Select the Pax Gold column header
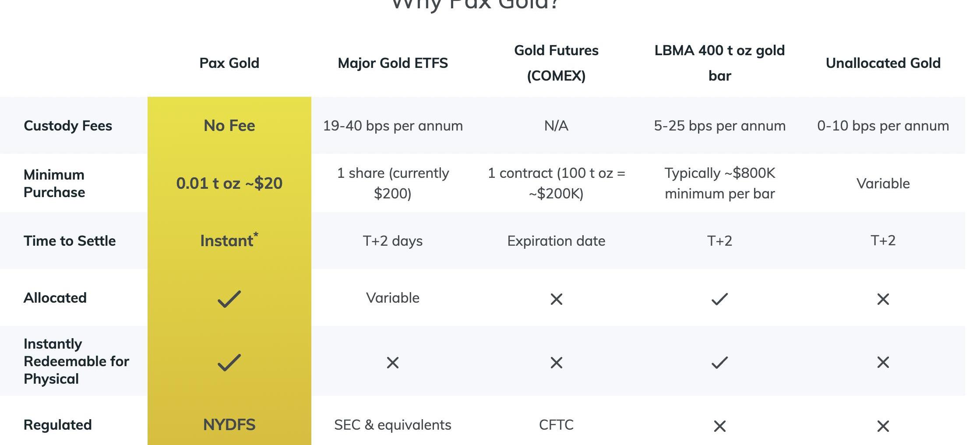This screenshot has width=980, height=445. pyautogui.click(x=229, y=63)
